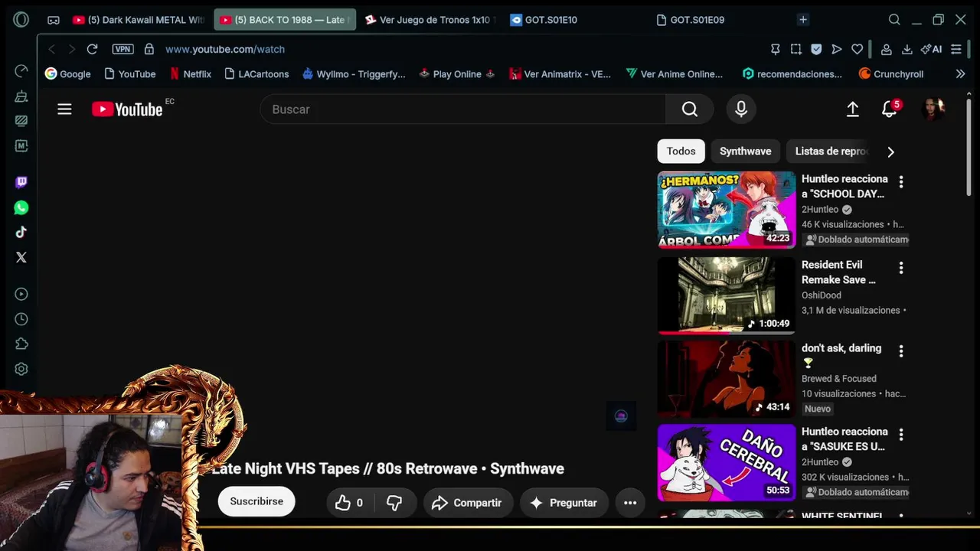Open a new browser tab
980x551 pixels.
coord(803,20)
